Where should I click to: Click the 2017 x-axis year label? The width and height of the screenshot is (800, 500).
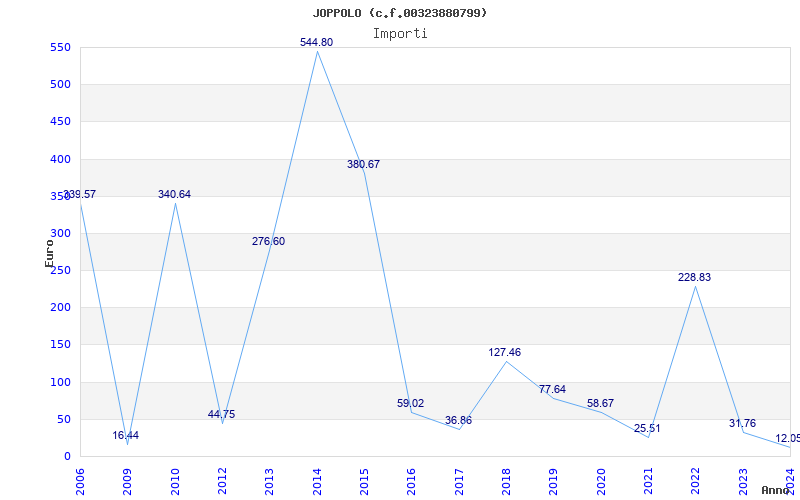459,482
